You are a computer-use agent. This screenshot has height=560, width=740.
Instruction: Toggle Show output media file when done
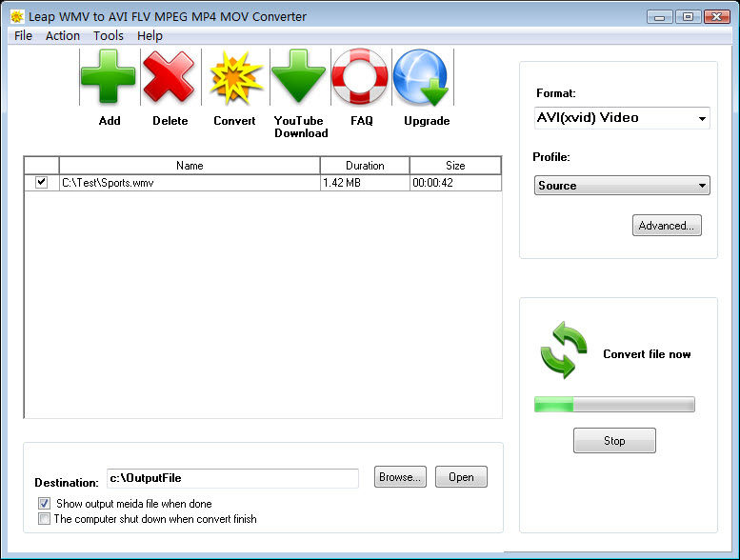pos(45,504)
